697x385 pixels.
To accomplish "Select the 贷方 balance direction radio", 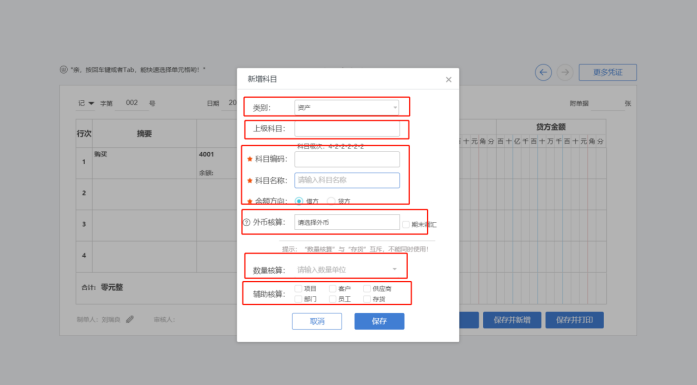I will pos(331,201).
